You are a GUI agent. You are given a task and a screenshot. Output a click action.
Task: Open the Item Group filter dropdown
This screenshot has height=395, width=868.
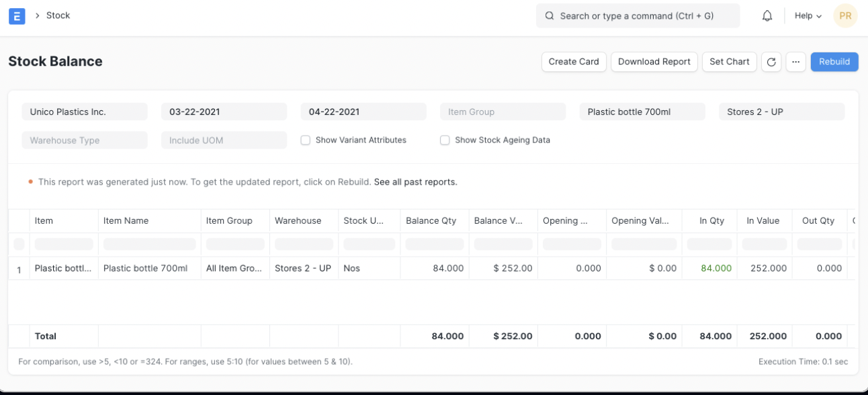[503, 112]
